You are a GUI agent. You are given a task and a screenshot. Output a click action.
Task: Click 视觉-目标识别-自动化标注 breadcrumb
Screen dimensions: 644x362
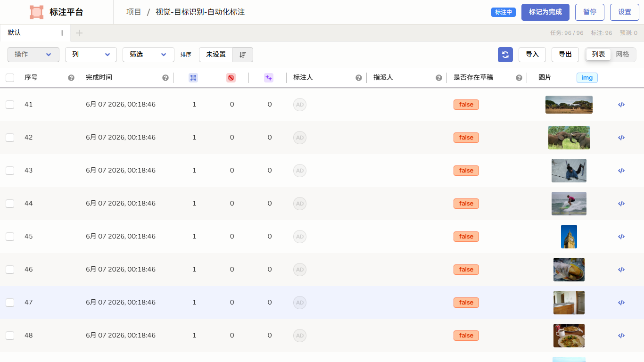[200, 12]
